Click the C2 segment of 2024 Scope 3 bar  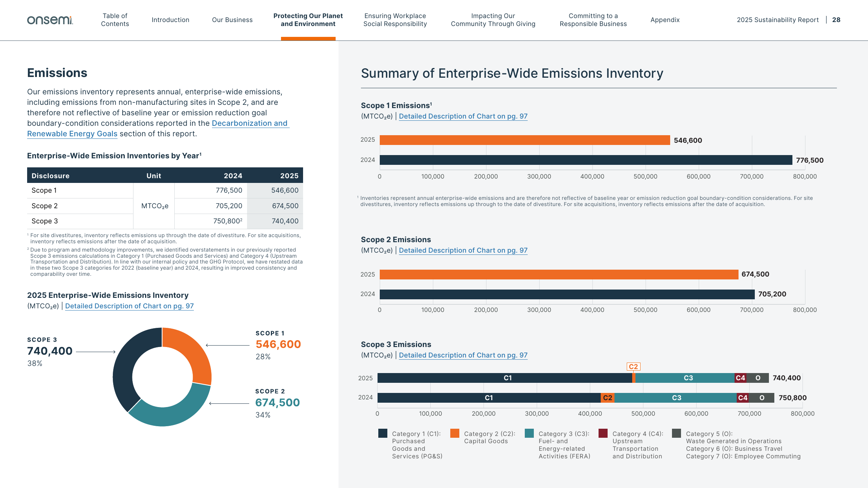(608, 398)
